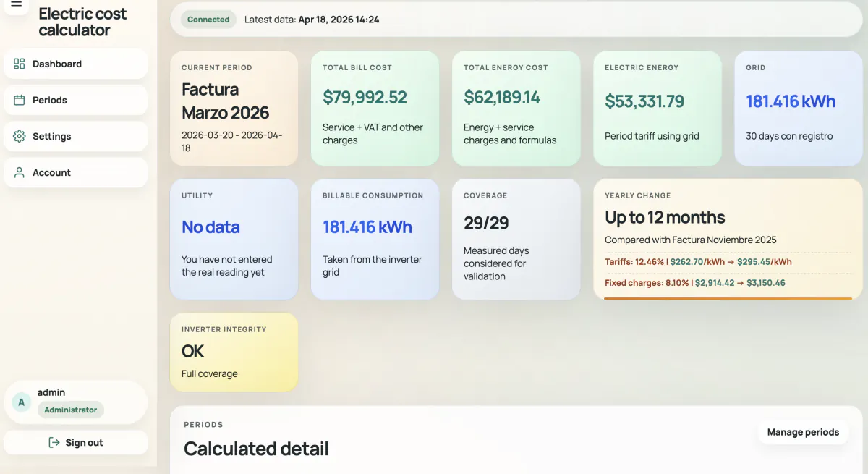
Task: Click the Tariffs 12.46% change line
Action: coord(698,262)
